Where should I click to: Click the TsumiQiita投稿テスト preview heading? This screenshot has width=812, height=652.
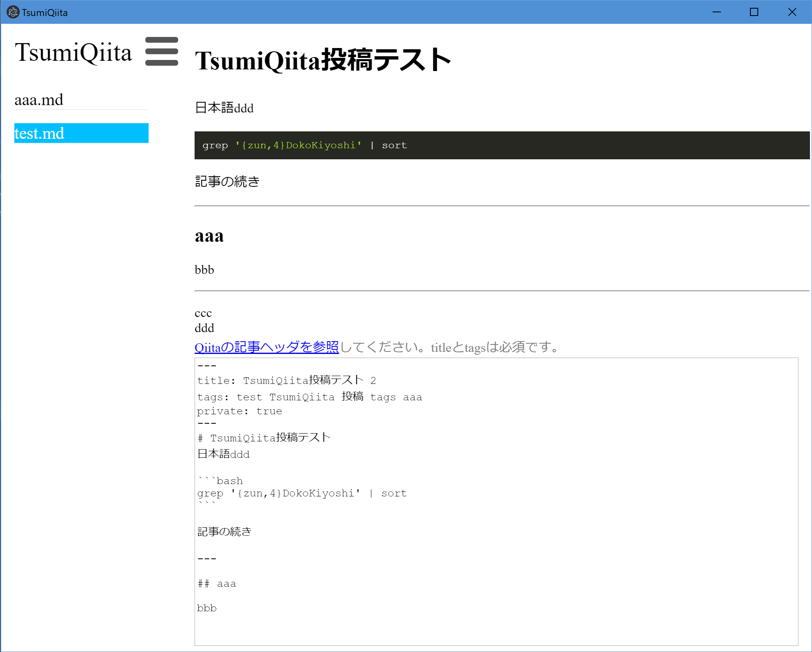(323, 60)
